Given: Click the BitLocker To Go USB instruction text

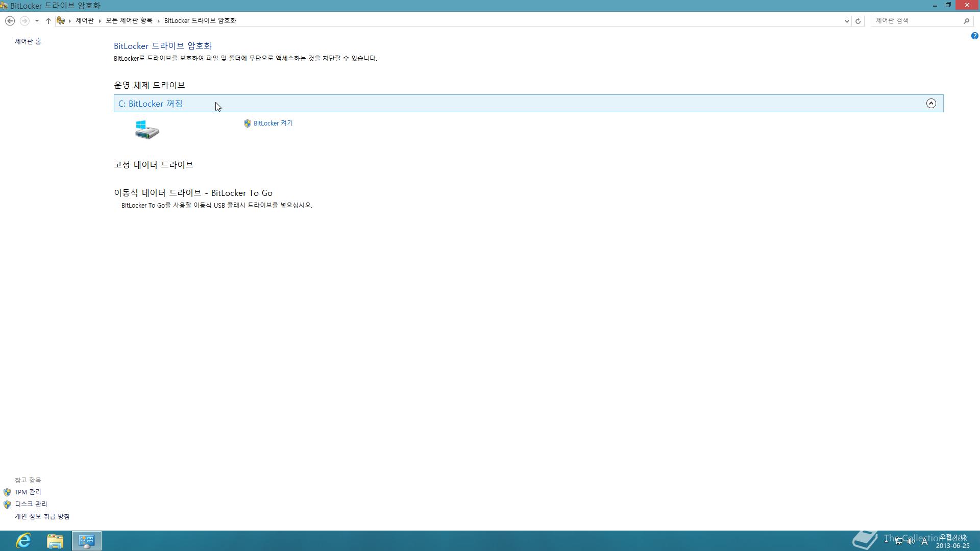Looking at the screenshot, I should coord(217,205).
